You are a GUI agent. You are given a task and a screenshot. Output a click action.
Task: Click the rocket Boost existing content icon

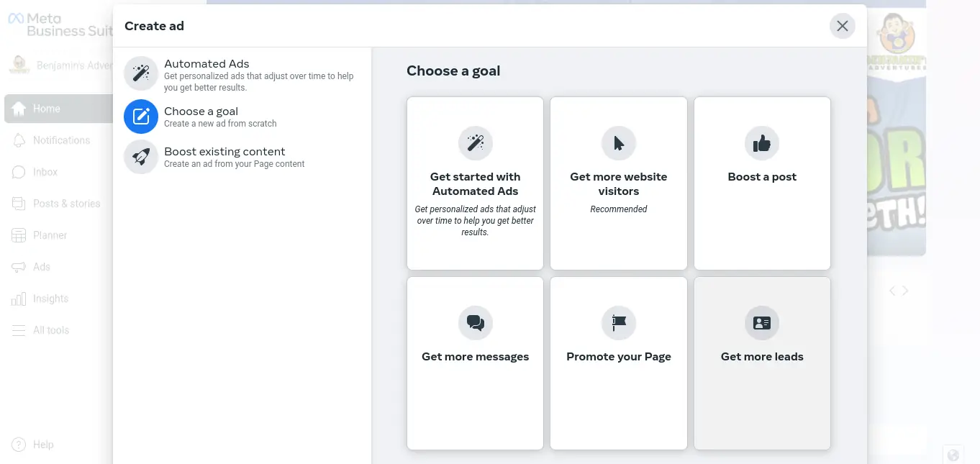pos(141,157)
